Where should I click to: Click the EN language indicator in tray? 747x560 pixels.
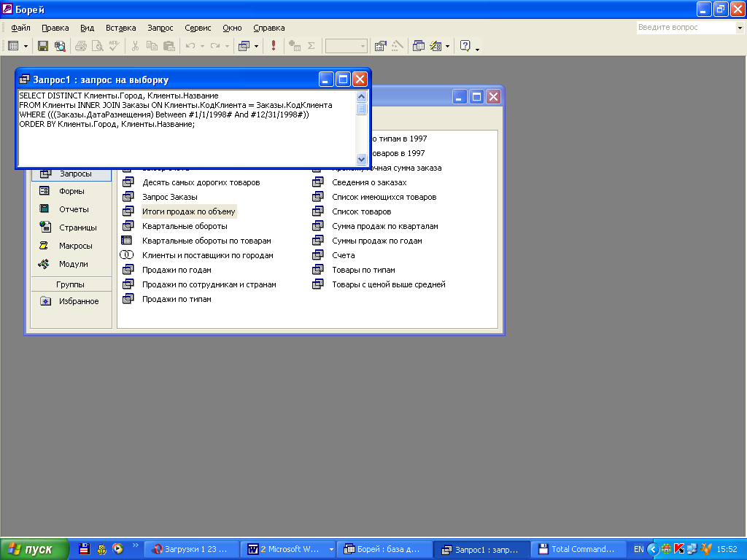[x=638, y=549]
